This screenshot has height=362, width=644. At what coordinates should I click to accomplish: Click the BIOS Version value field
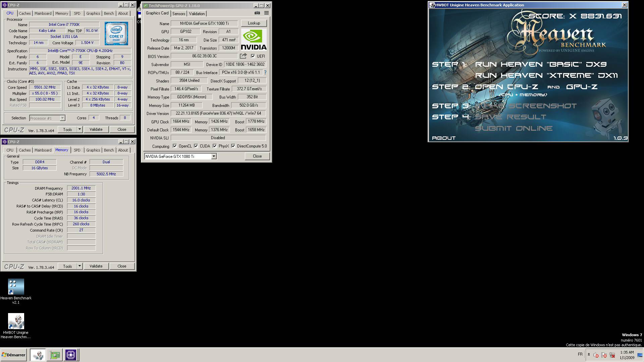[x=204, y=56]
